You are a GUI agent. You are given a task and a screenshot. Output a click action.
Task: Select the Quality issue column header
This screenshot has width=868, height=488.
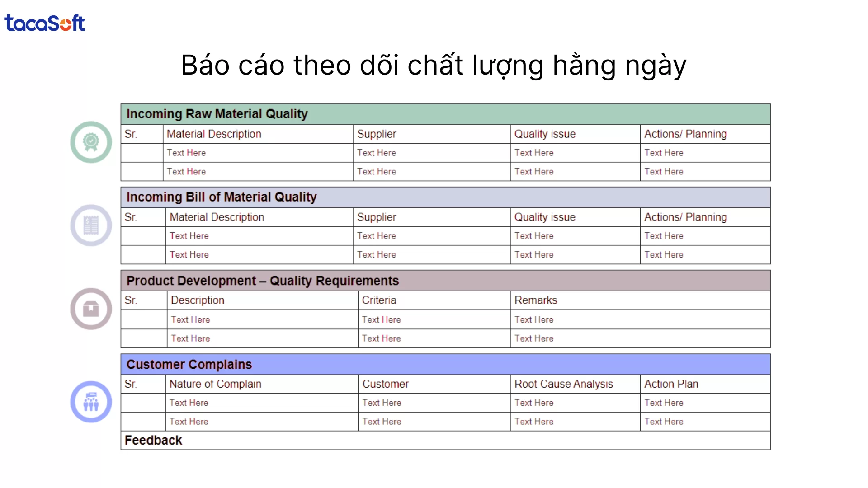coord(545,134)
